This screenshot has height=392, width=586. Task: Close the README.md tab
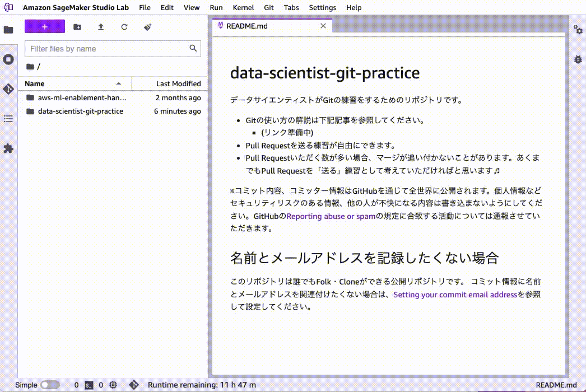(x=323, y=26)
